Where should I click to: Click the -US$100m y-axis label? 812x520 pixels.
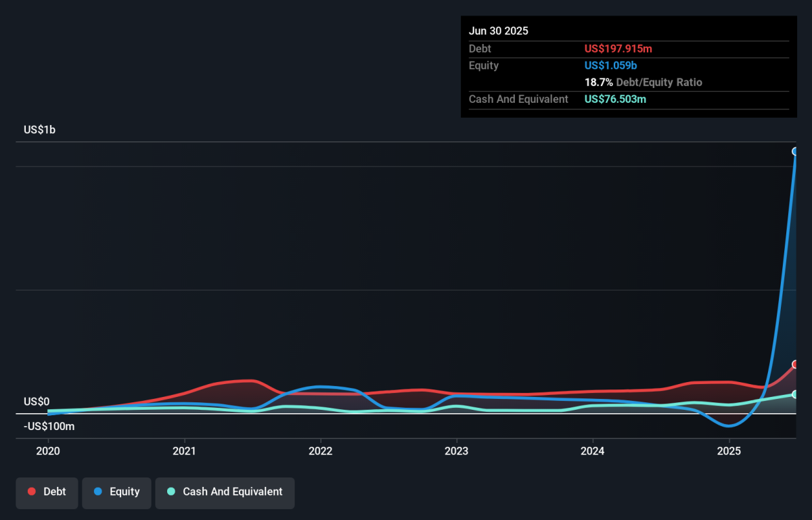pos(49,427)
